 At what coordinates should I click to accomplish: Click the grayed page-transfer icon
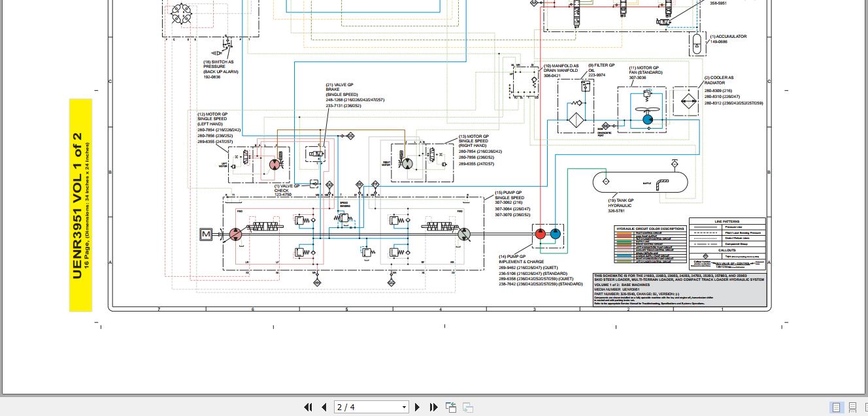pyautogui.click(x=467, y=407)
